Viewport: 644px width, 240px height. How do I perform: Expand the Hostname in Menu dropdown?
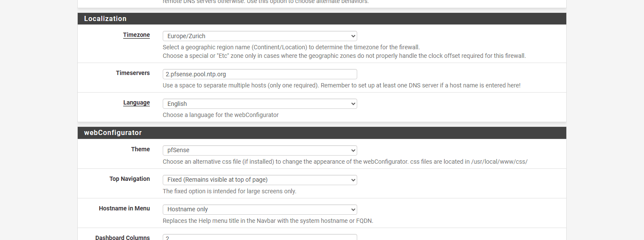(260, 210)
